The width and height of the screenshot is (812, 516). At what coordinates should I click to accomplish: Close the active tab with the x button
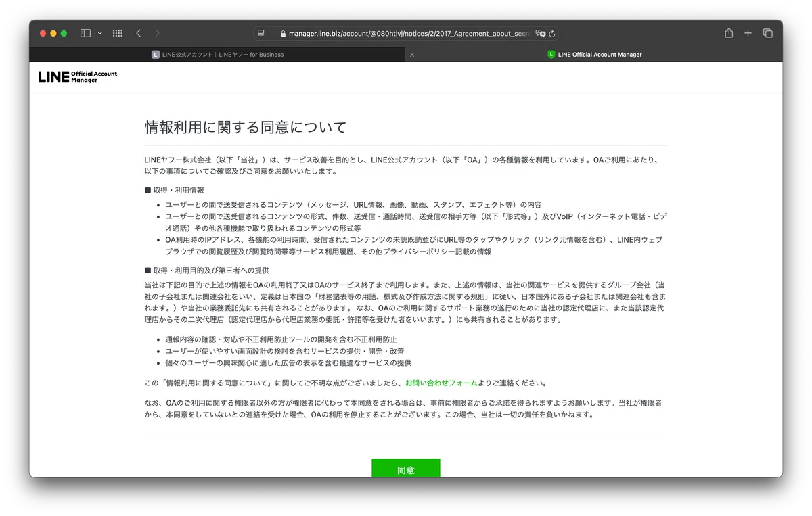(x=412, y=55)
